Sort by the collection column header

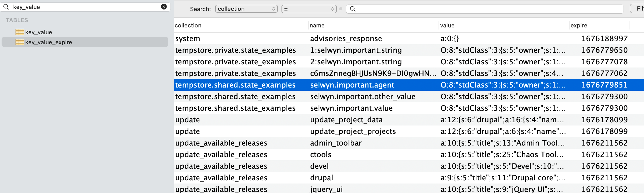241,25
